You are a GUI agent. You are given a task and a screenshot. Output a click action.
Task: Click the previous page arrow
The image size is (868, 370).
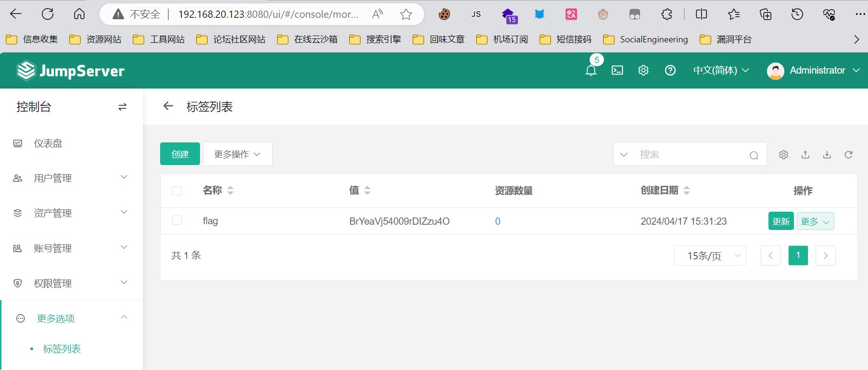coord(771,255)
